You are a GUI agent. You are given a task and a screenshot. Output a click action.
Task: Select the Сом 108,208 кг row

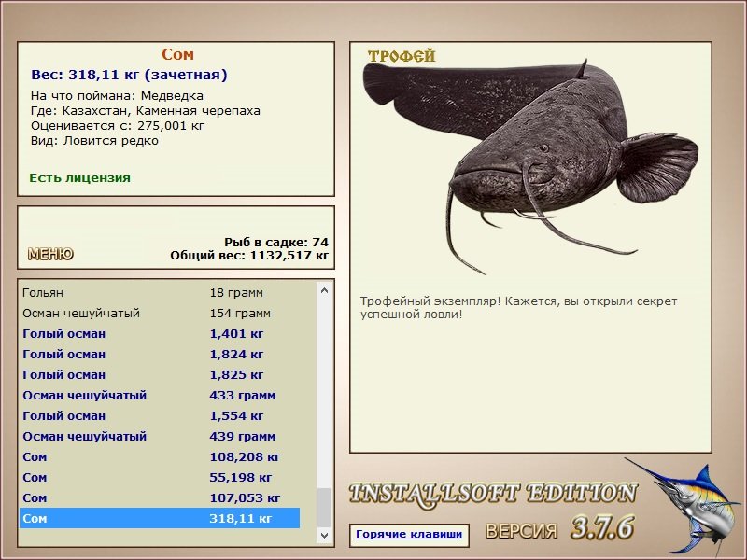160,456
